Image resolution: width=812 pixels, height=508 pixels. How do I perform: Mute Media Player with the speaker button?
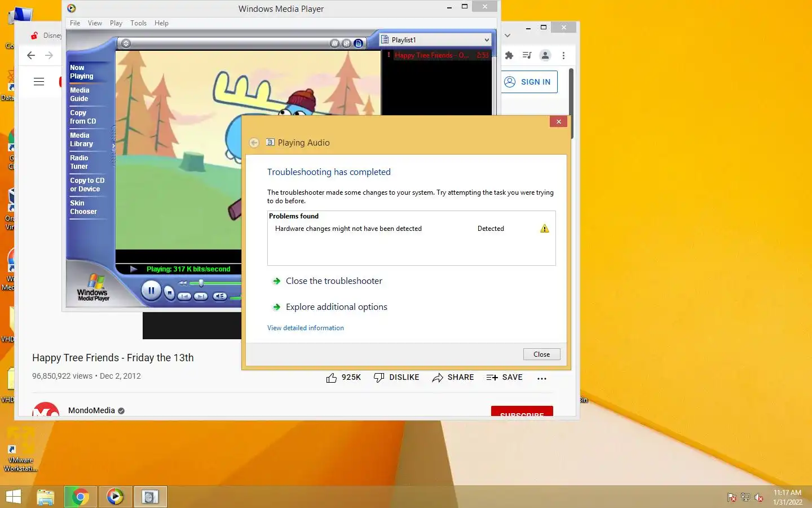220,296
